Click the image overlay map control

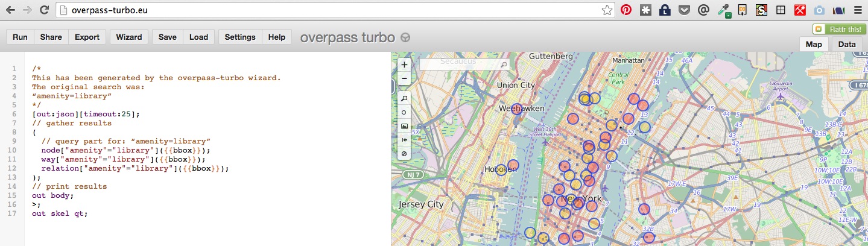point(404,126)
